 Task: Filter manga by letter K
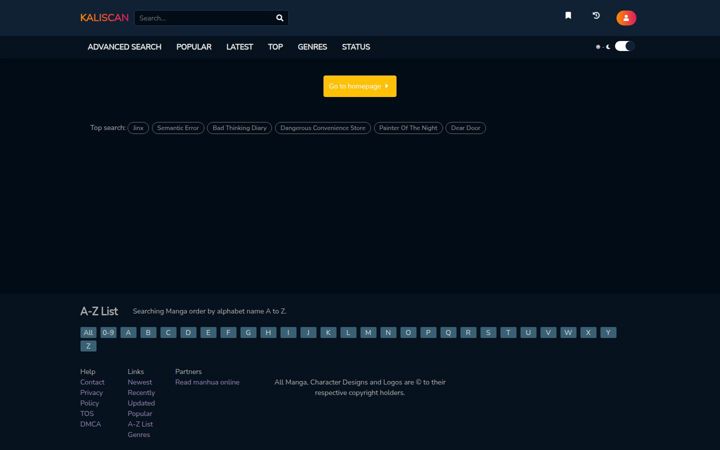pos(328,332)
